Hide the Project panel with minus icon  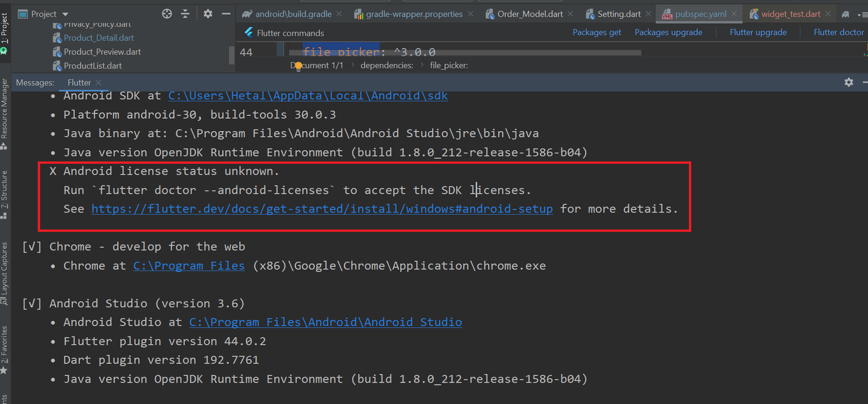click(x=226, y=14)
